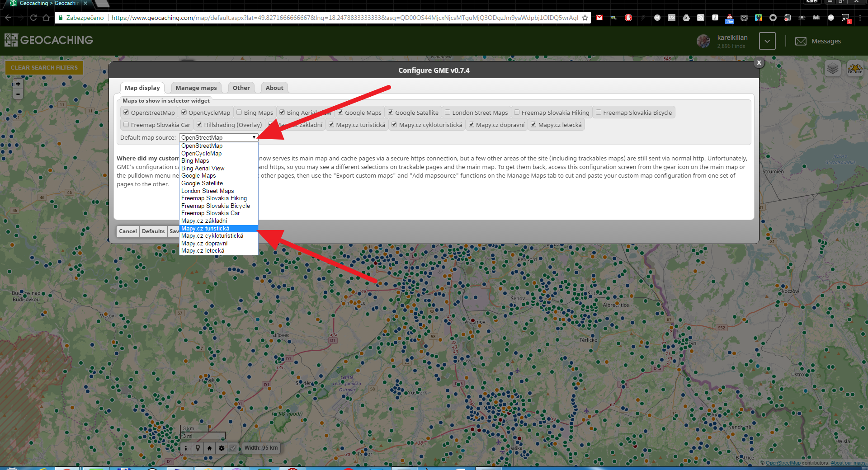Image resolution: width=868 pixels, height=470 pixels.
Task: Enable the Freemap Slovakia Bicycle checkbox
Action: point(599,113)
